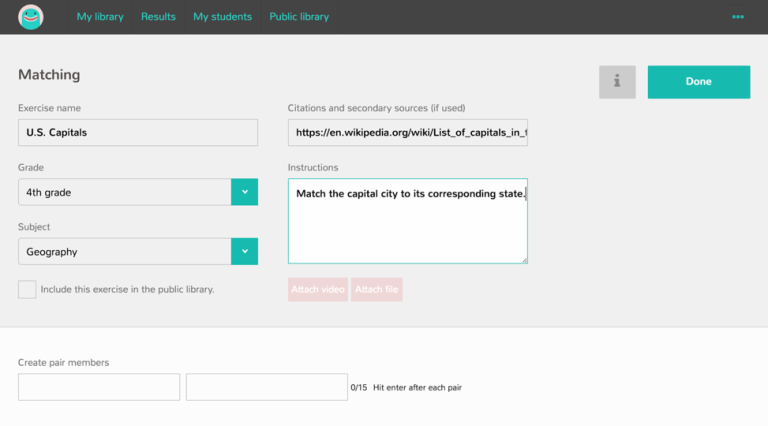Focus the Citations and secondary sources field
The height and width of the screenshot is (426, 768).
click(x=407, y=132)
